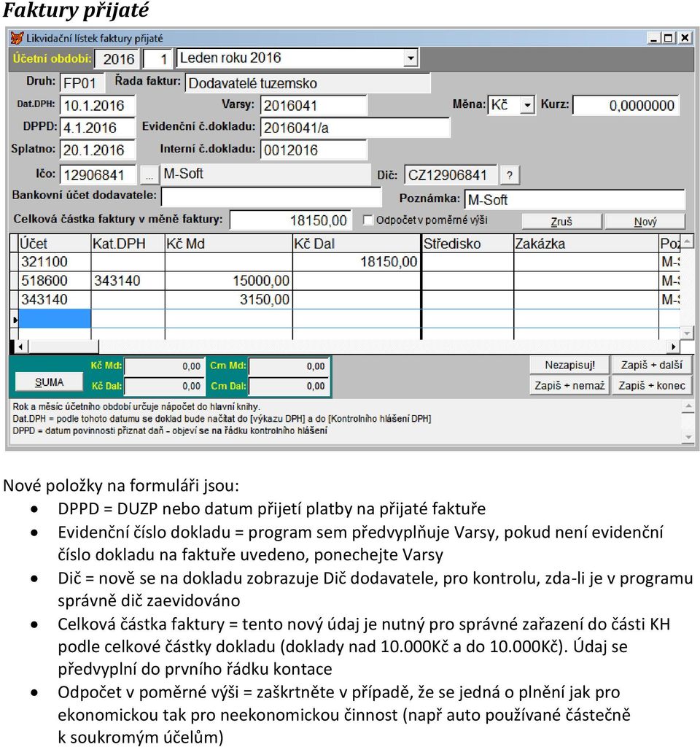700x747 pixels.
Task: Click the Zapiš + nemaž button
Action: click(x=569, y=385)
